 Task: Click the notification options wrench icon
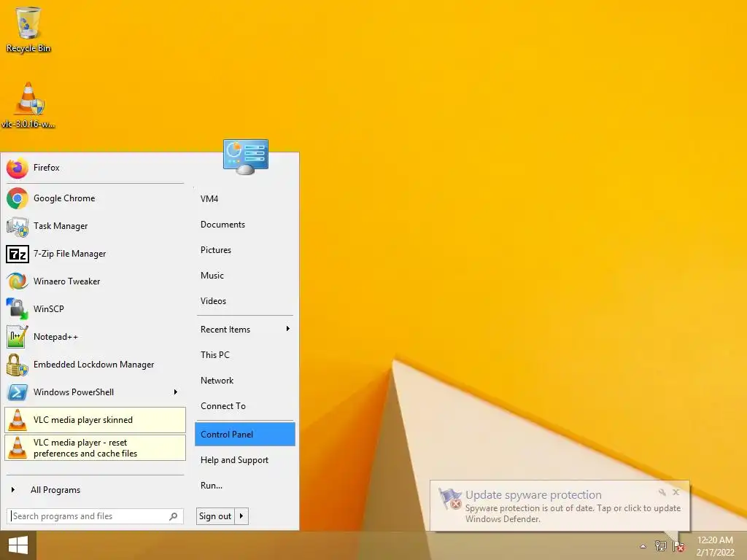coord(662,492)
